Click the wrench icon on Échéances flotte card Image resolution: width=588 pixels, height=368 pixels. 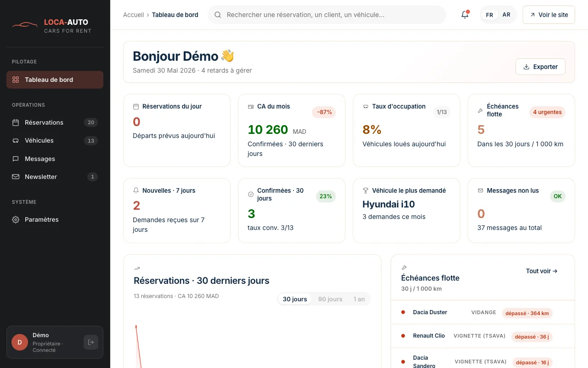pyautogui.click(x=481, y=110)
